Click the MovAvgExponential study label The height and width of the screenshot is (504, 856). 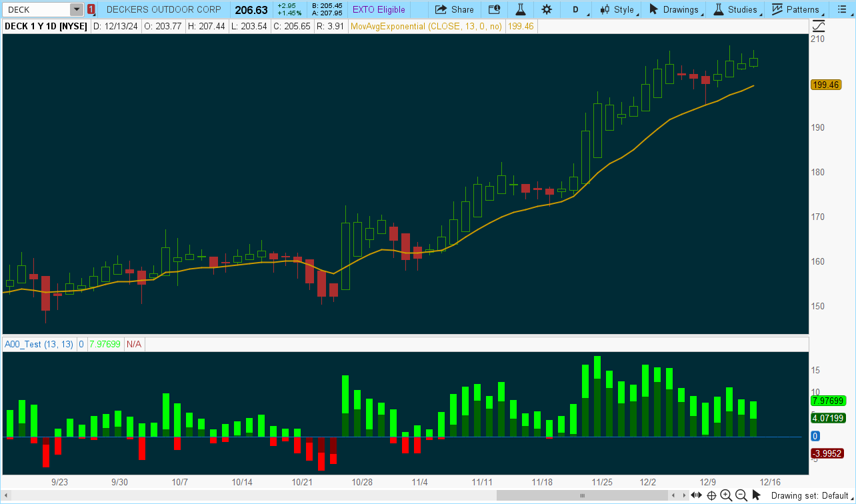click(x=426, y=26)
